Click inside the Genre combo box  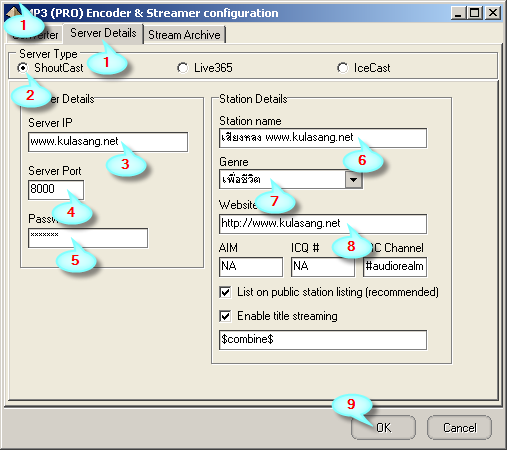[x=291, y=179]
